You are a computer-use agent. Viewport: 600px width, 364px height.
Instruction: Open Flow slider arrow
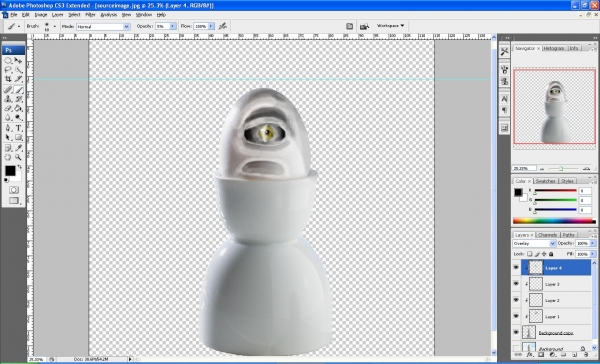[211, 26]
